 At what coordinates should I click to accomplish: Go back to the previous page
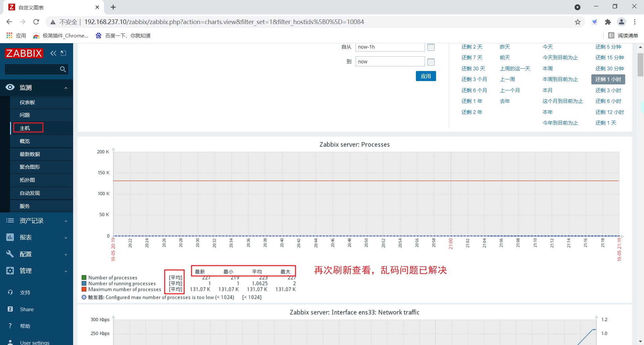[9, 22]
